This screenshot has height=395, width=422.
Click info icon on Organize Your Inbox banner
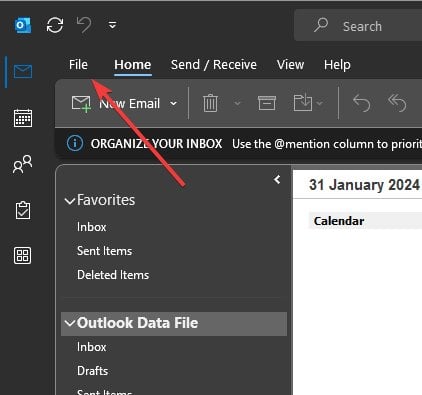75,144
